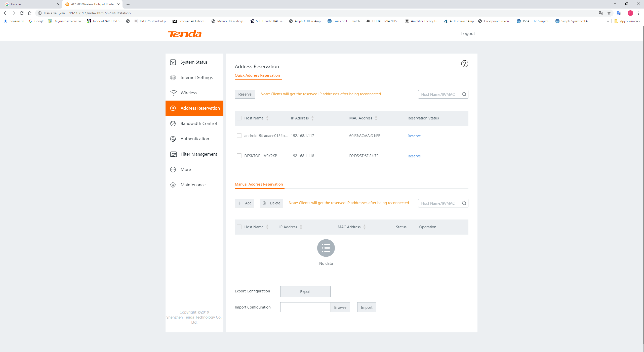The width and height of the screenshot is (644, 352).
Task: Click the browser home icon
Action: pyautogui.click(x=30, y=13)
